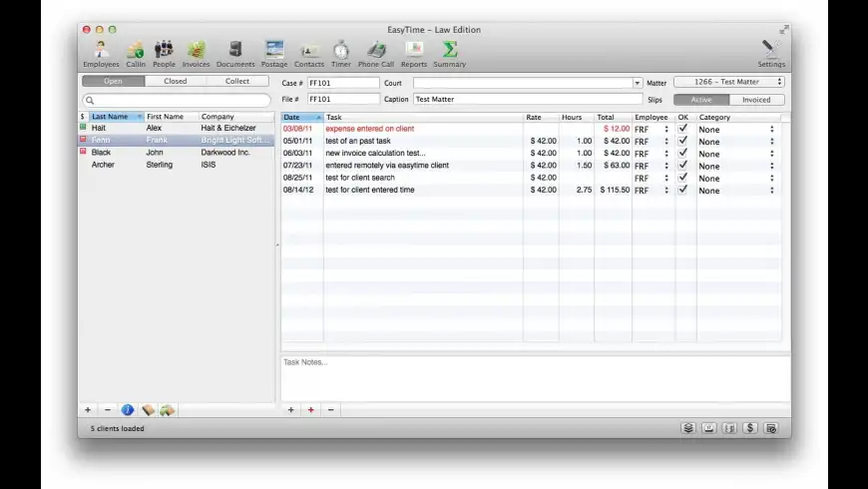This screenshot has width=868, height=489.
Task: Open the Phone Call toolbar icon
Action: pyautogui.click(x=375, y=53)
